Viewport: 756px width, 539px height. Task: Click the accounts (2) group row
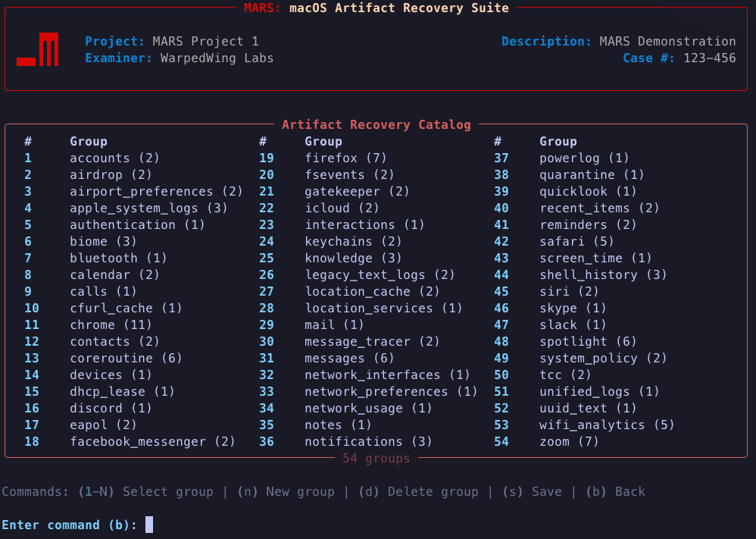tap(114, 158)
